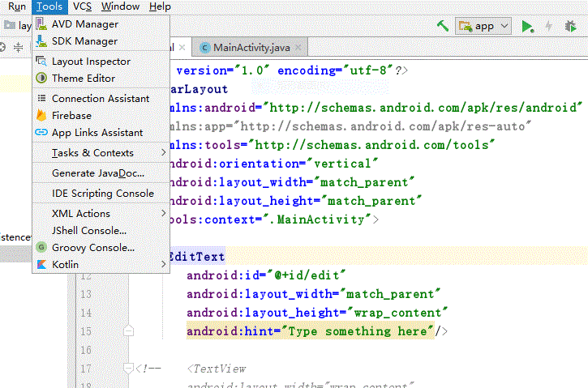Screen dimensions: 588x388
Task: Click the tools:context MainActivity line
Action: click(x=274, y=220)
